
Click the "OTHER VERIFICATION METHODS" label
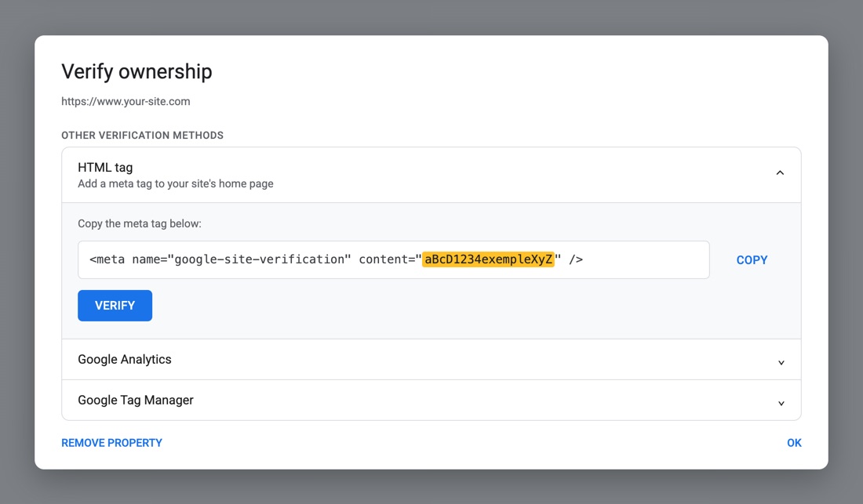point(142,135)
